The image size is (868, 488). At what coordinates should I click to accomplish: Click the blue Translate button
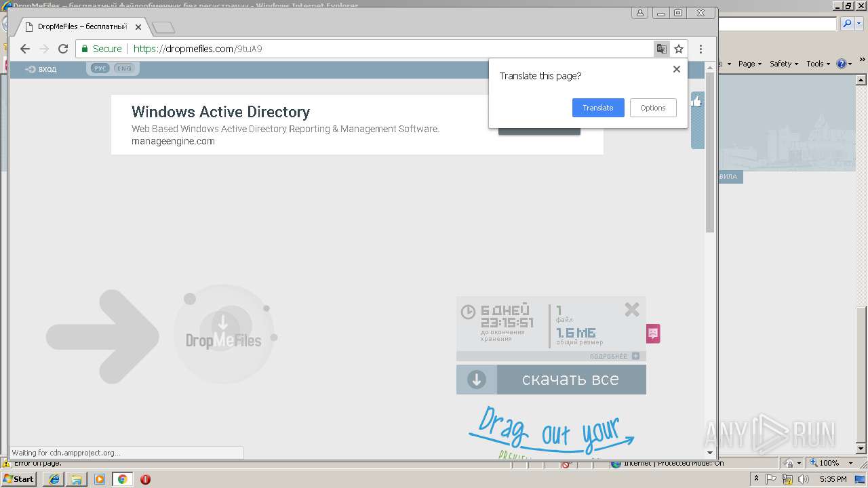coord(598,108)
